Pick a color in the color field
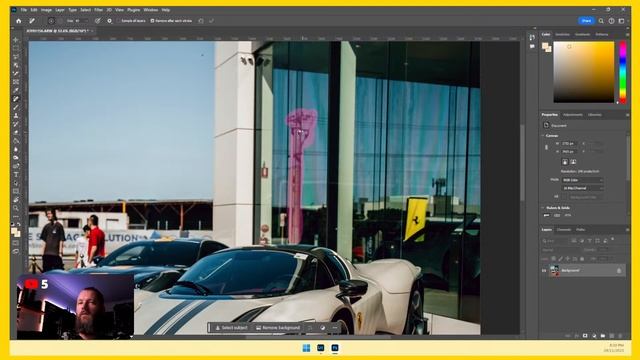Viewport: 640px width, 360px height. click(x=584, y=72)
